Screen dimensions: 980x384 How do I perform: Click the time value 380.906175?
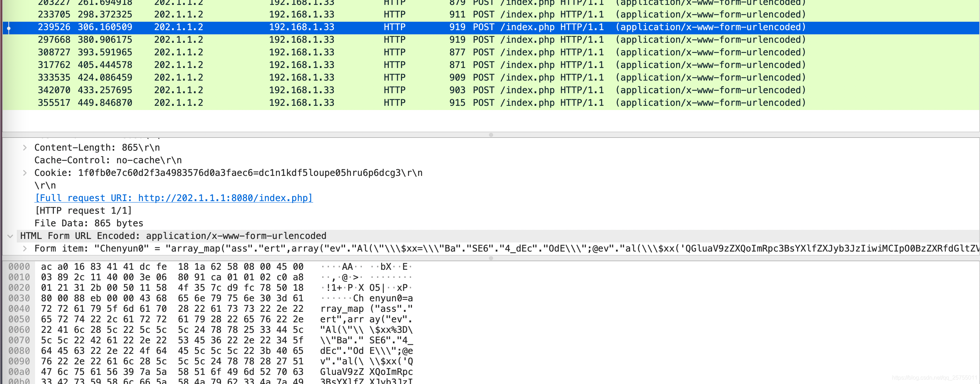pyautogui.click(x=105, y=40)
